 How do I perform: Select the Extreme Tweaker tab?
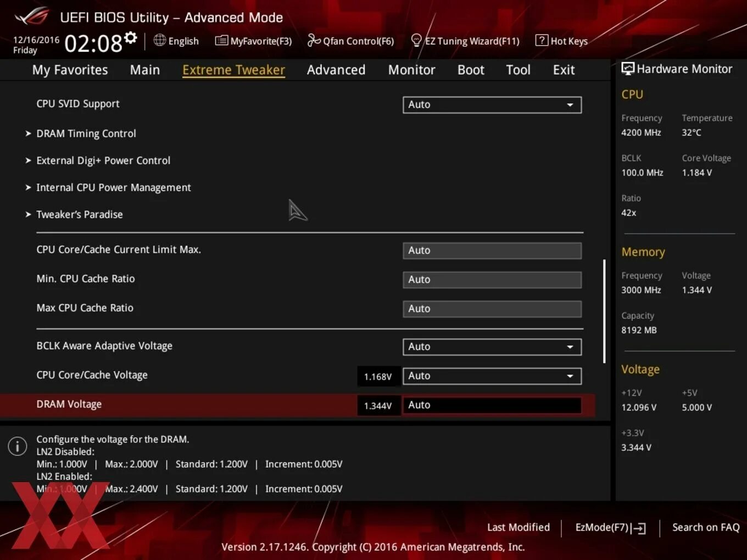click(233, 70)
